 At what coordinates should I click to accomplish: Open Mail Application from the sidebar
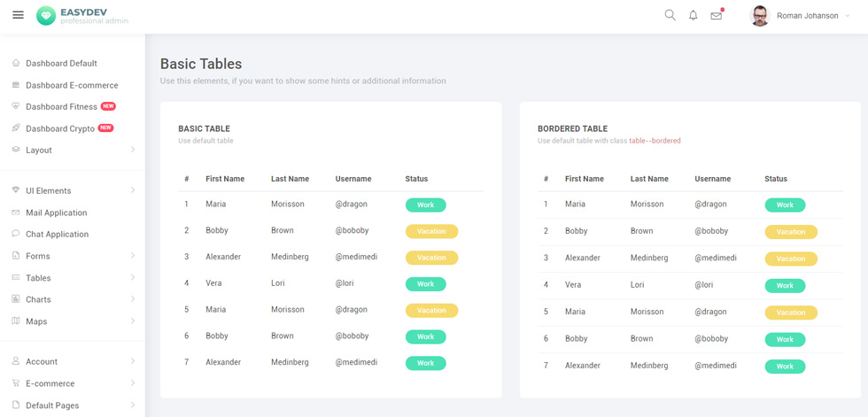pos(57,212)
